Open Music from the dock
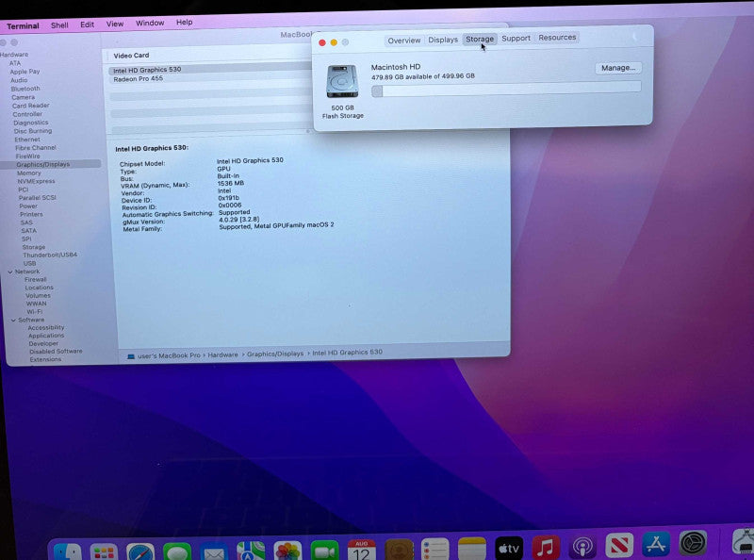Viewport: 754px width, 560px height. tap(546, 547)
